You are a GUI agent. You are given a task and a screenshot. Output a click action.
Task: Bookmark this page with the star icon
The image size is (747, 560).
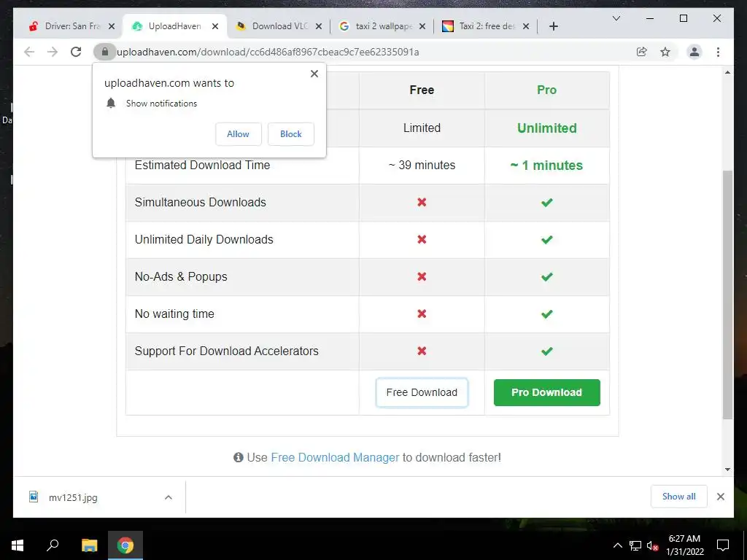point(665,52)
